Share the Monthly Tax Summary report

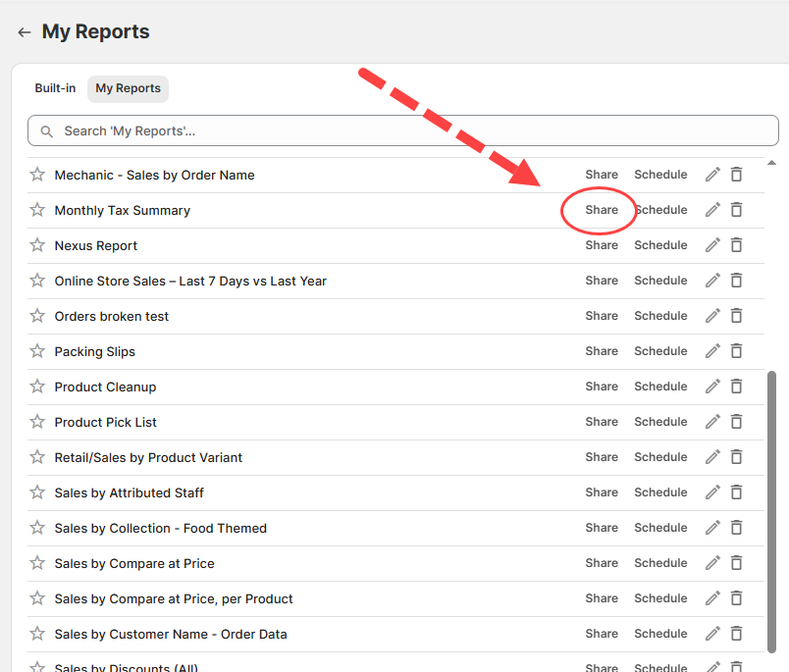coord(602,210)
